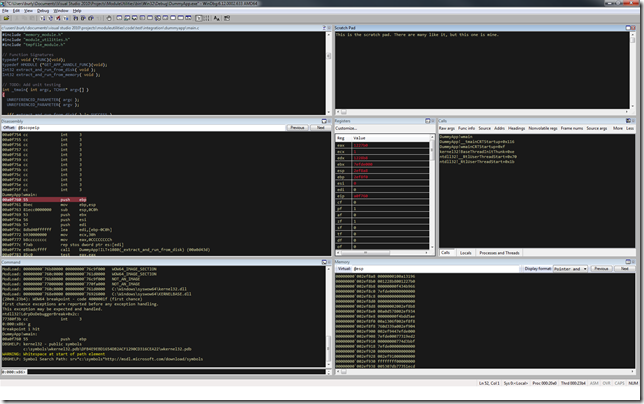
Task: Switch to the Locals tab
Action: (x=465, y=252)
